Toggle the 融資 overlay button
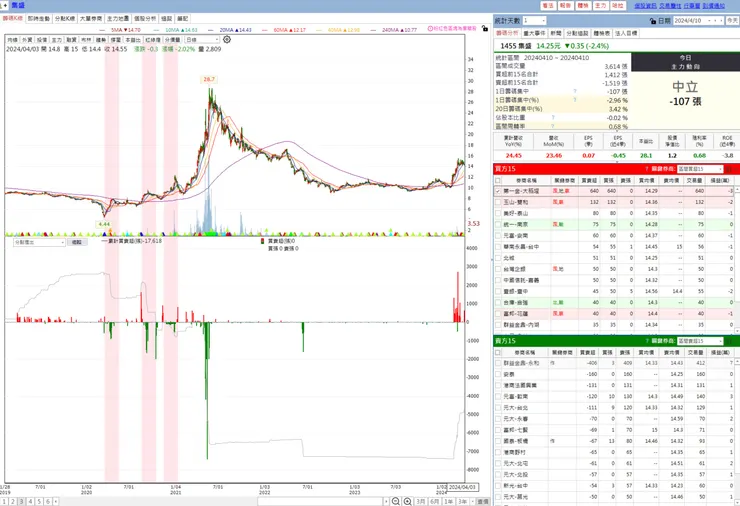Viewport: 740px width, 506px height. [71, 40]
